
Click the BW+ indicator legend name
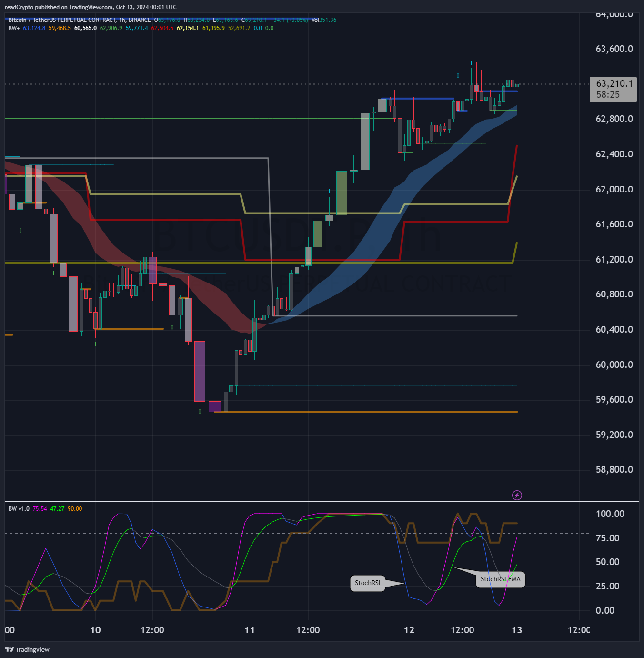[14, 28]
